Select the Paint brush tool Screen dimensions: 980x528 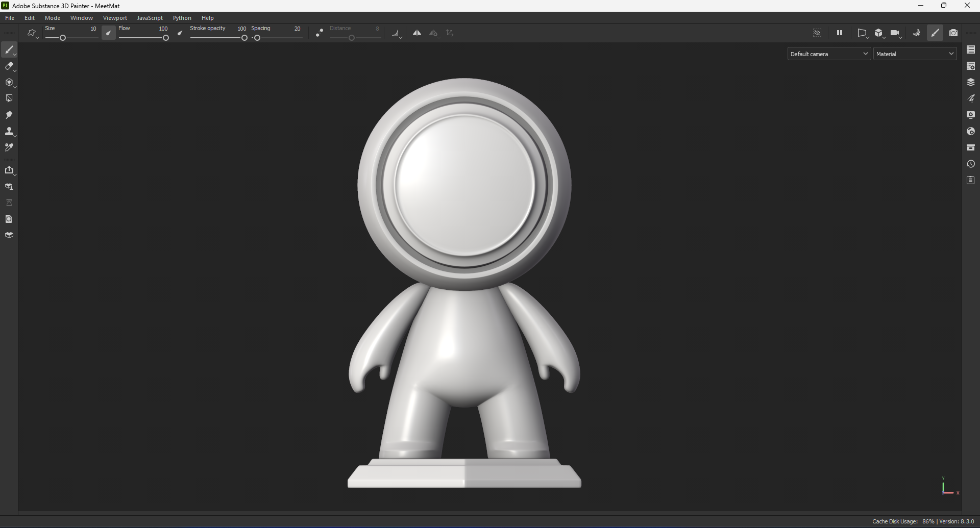point(10,49)
